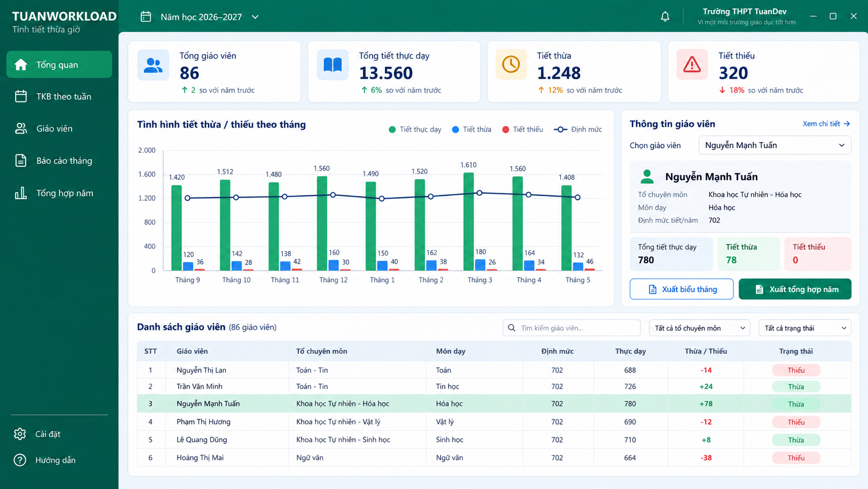Click the Tiết thiếu warning triangle icon
Viewport: 868px width, 489px height.
click(x=692, y=64)
